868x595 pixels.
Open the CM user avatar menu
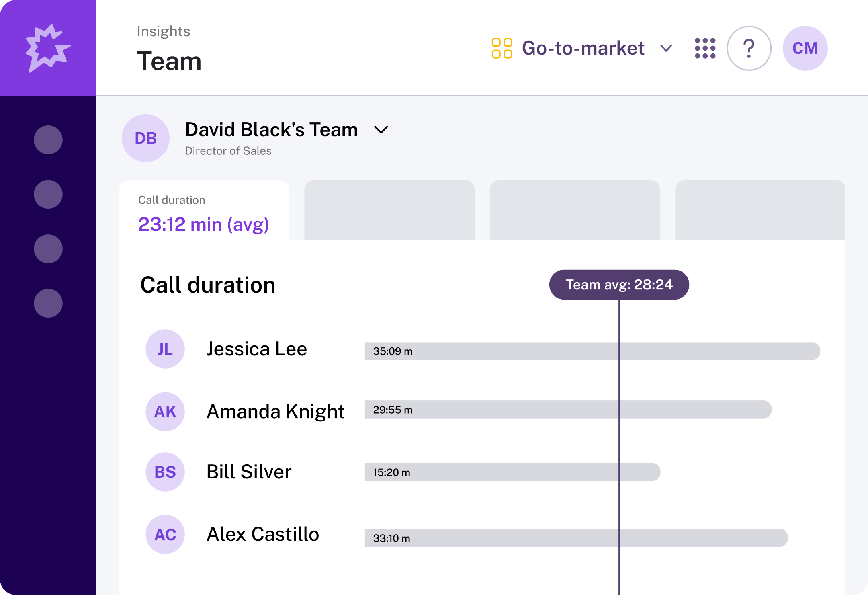click(805, 48)
